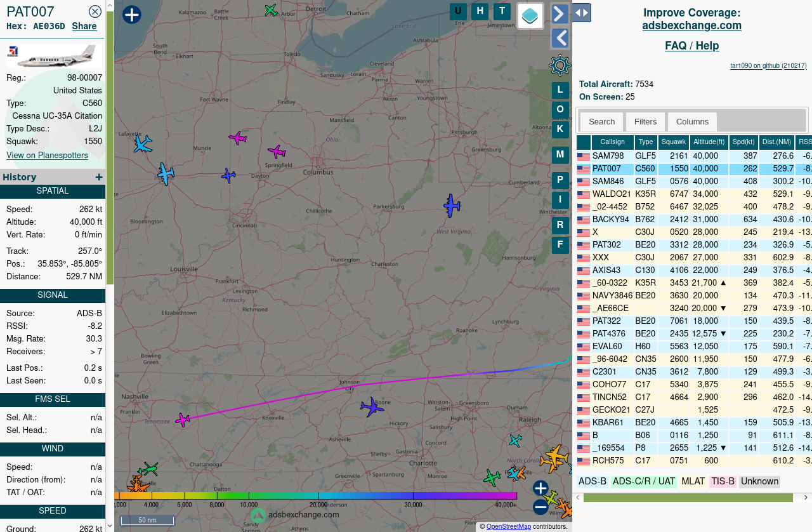The width and height of the screenshot is (812, 532).
Task: Sort table by Dist.(NM) column
Action: click(776, 142)
